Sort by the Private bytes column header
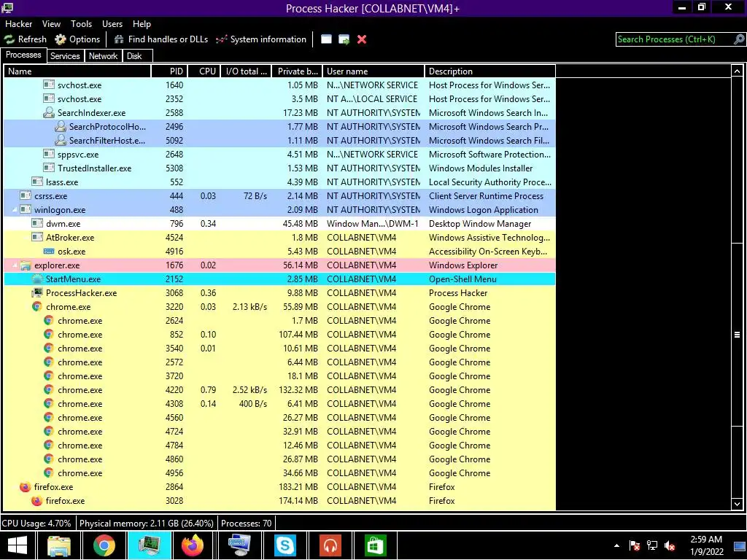The width and height of the screenshot is (747, 560). [x=298, y=71]
